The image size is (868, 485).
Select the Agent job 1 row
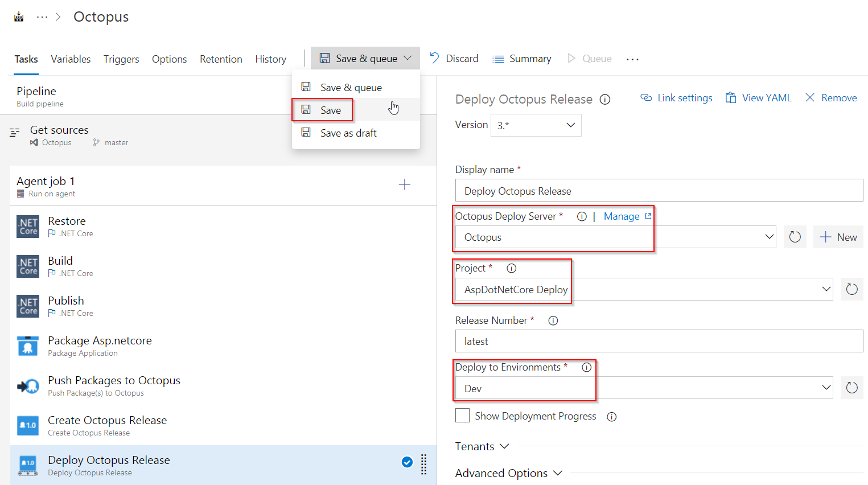click(223, 186)
